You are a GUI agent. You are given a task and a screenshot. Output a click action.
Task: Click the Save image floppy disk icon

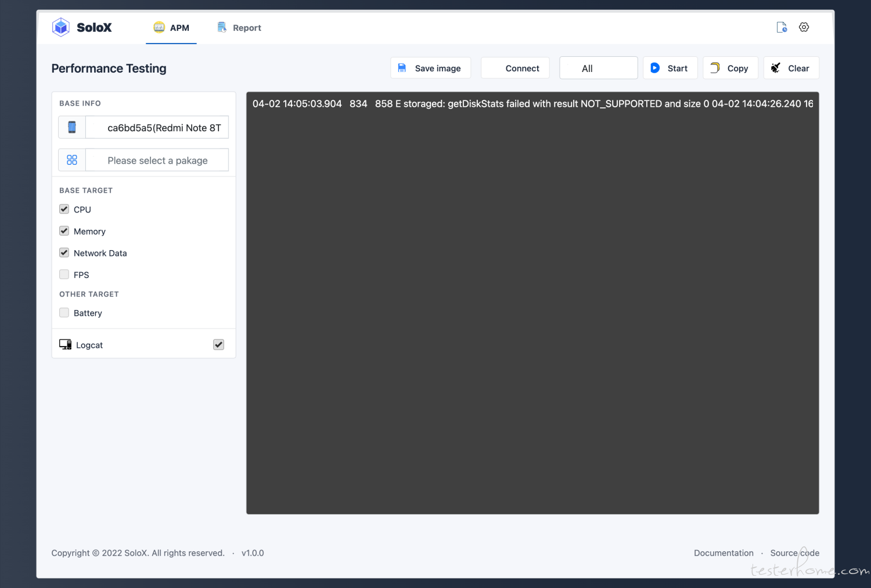(x=402, y=68)
